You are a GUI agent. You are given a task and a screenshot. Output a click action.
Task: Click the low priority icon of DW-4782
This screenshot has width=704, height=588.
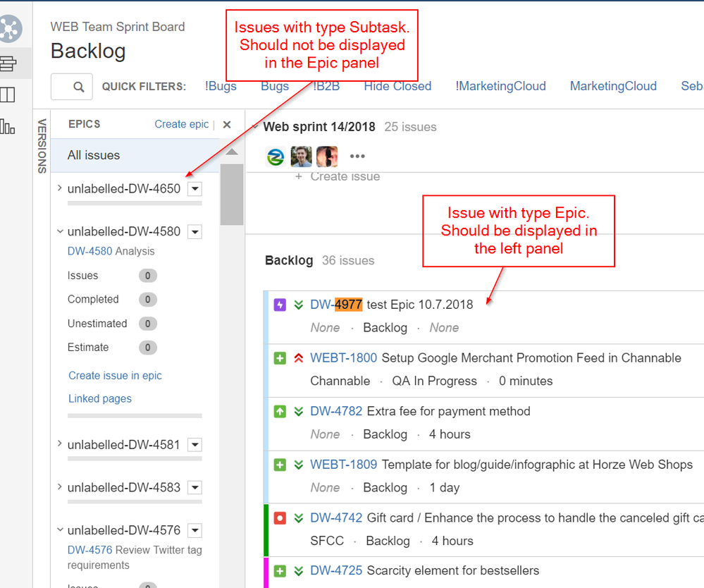tap(299, 412)
